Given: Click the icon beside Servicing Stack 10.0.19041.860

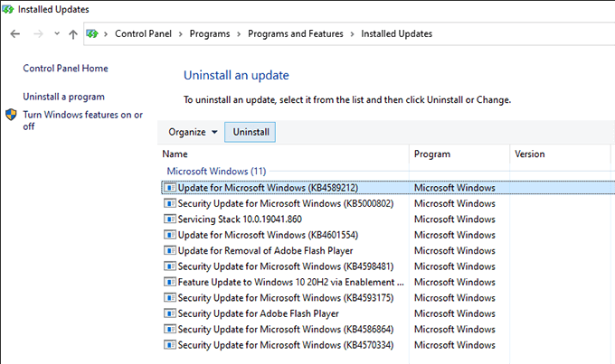Looking at the screenshot, I should [x=169, y=219].
